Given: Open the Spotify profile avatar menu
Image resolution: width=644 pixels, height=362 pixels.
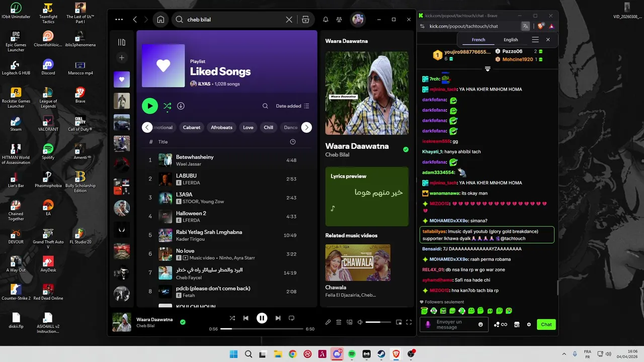Looking at the screenshot, I should (x=358, y=20).
